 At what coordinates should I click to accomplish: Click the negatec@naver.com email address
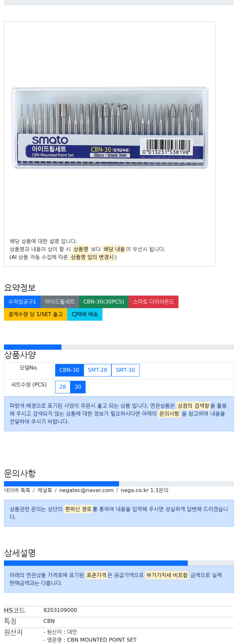[86, 490]
